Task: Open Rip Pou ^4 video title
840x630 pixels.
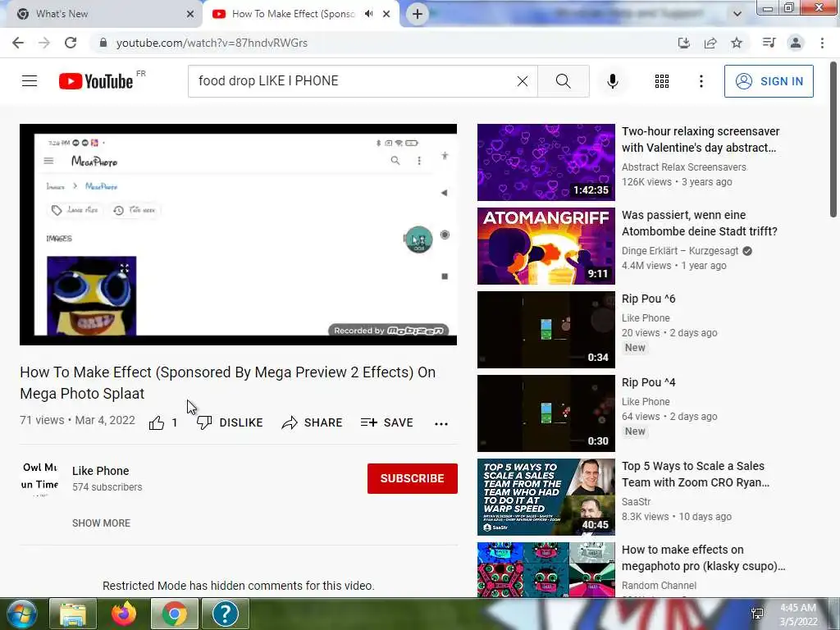Action: click(x=648, y=382)
